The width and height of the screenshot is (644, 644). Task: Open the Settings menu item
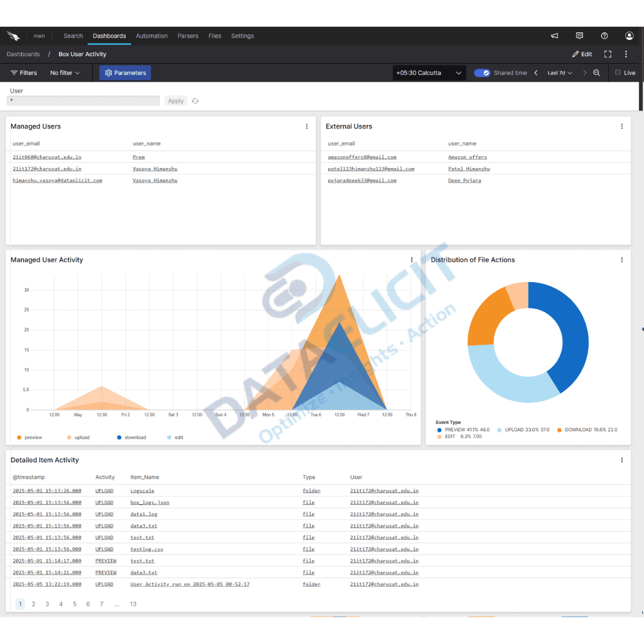click(242, 36)
